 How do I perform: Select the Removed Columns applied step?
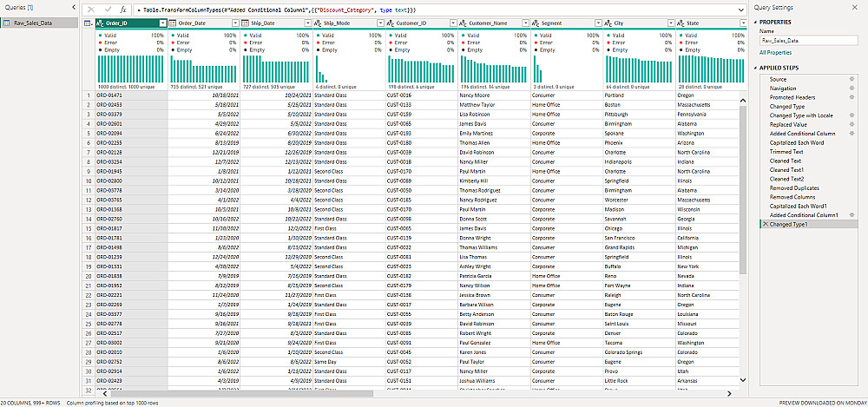(792, 197)
